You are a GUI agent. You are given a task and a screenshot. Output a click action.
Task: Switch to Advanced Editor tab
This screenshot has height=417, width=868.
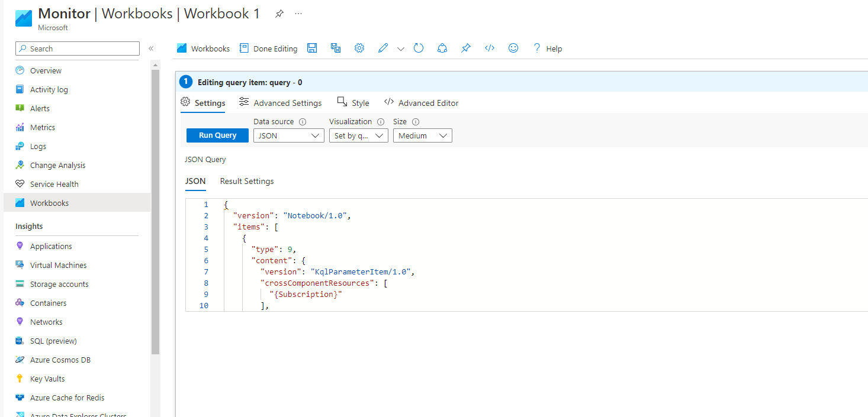pyautogui.click(x=422, y=103)
